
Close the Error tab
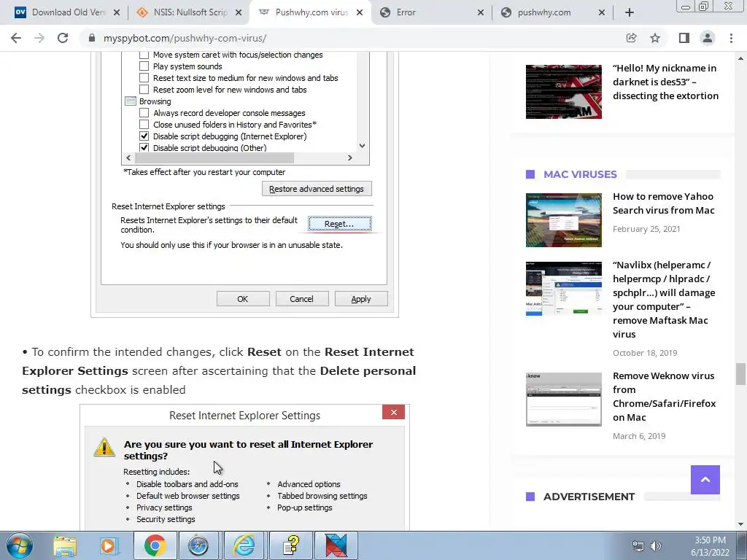[481, 13]
